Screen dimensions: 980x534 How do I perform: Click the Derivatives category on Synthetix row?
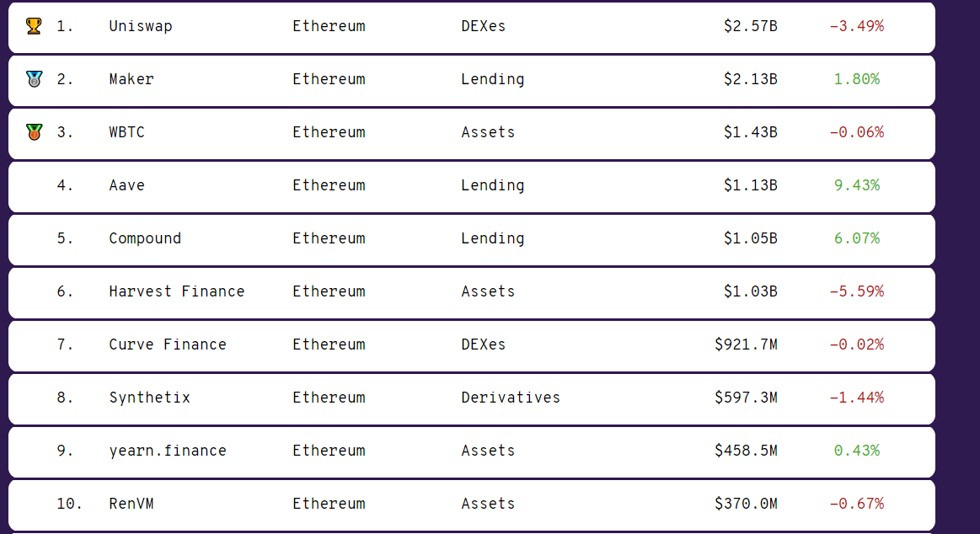coord(511,398)
